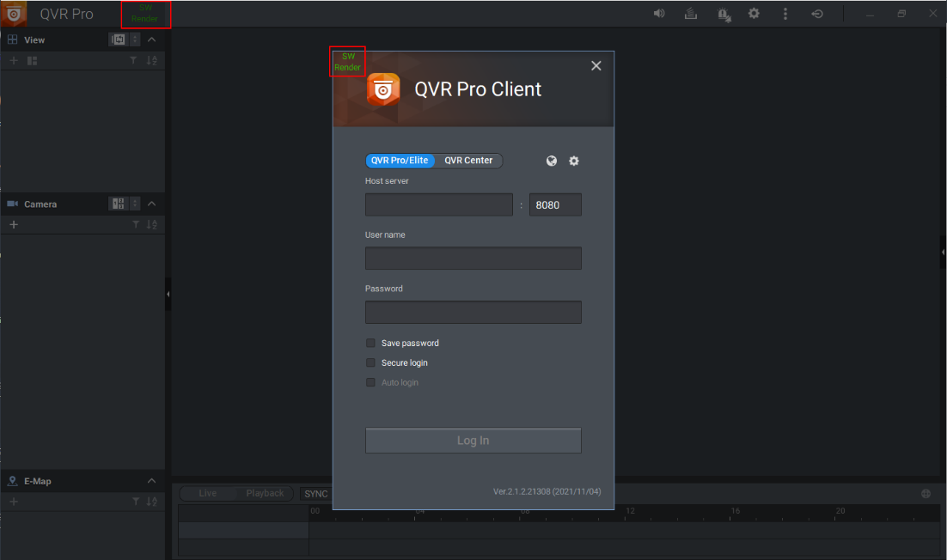This screenshot has width=947, height=560.
Task: Open the alarm notification siren icon
Action: click(x=723, y=14)
